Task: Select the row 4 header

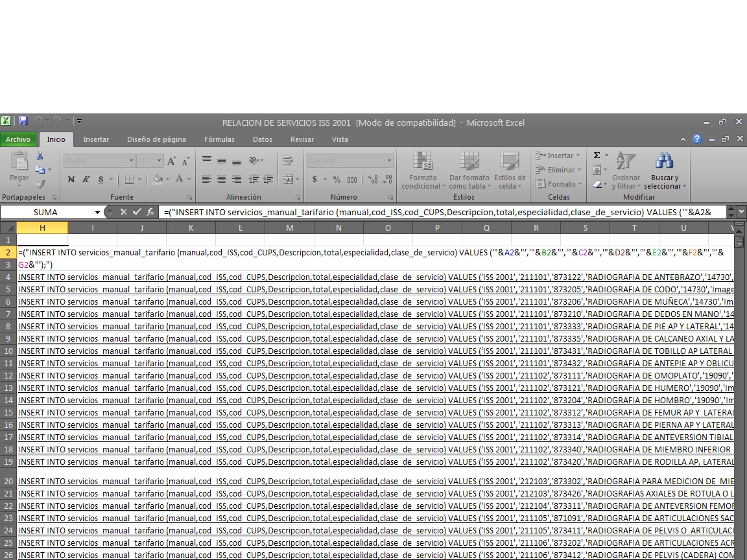Action: [8, 277]
